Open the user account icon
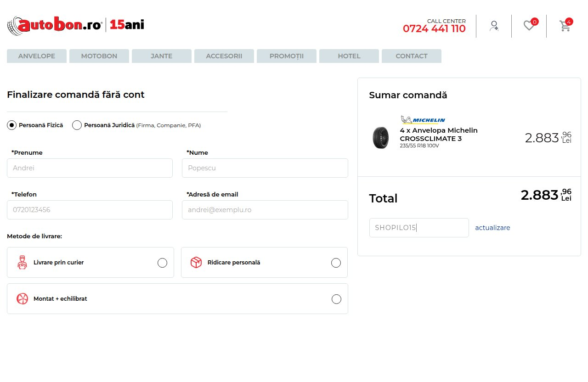The height and width of the screenshot is (382, 588). pyautogui.click(x=494, y=26)
